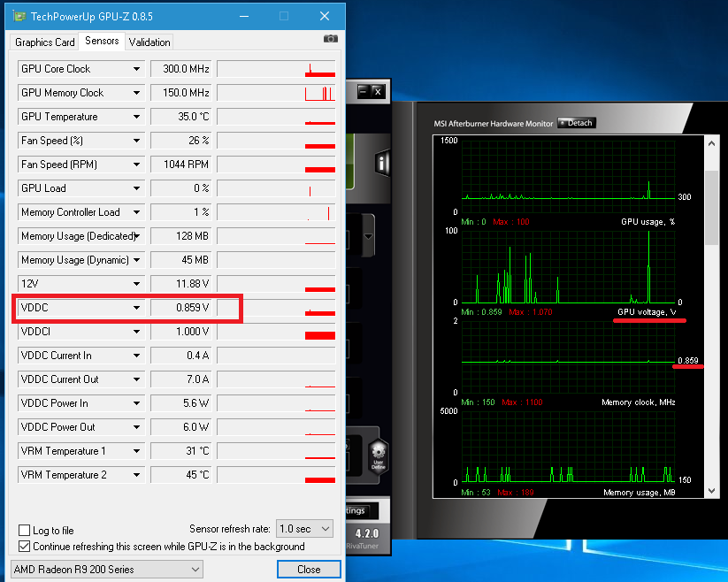Click the Afterburner info 'i' button
Image resolution: width=728 pixels, height=582 pixels.
381,164
